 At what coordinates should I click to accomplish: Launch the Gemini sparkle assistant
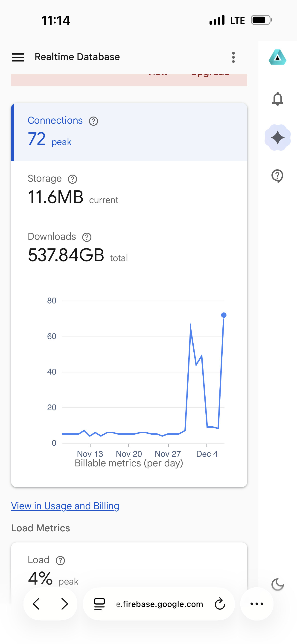(x=277, y=138)
